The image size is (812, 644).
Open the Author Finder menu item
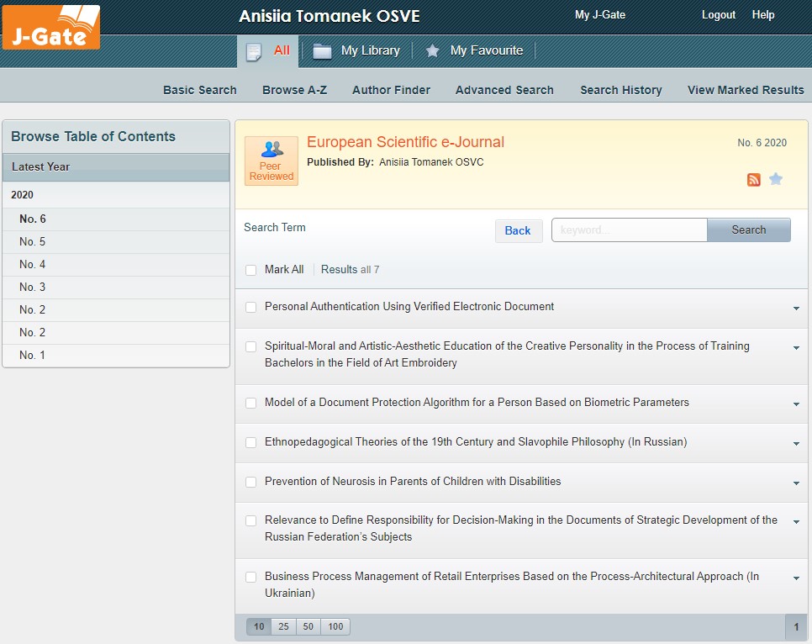391,90
